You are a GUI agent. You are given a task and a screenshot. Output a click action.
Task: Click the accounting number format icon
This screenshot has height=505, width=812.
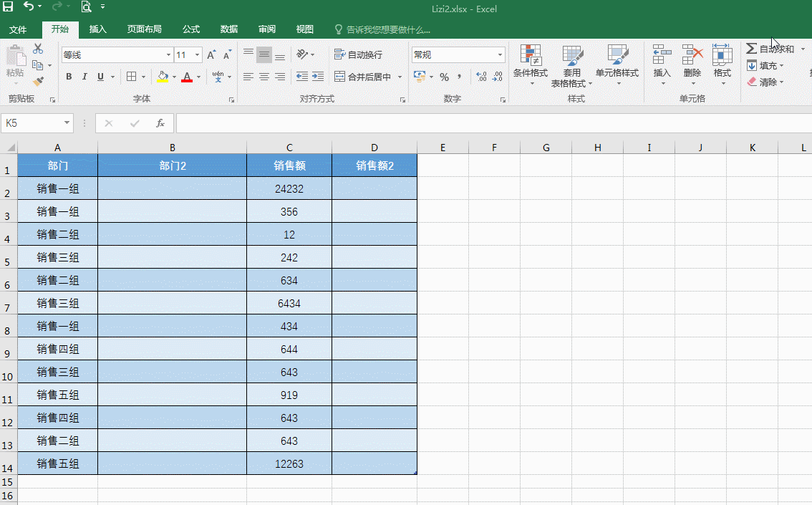[x=420, y=77]
